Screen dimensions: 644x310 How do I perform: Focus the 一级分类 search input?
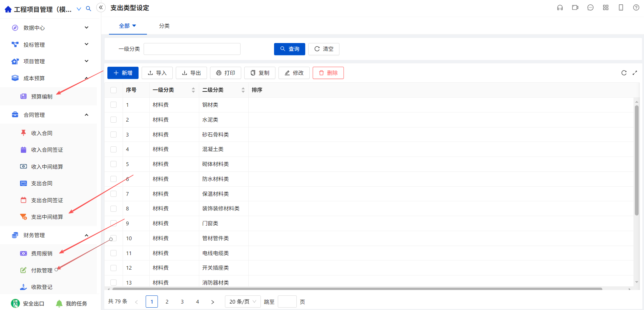(x=192, y=49)
